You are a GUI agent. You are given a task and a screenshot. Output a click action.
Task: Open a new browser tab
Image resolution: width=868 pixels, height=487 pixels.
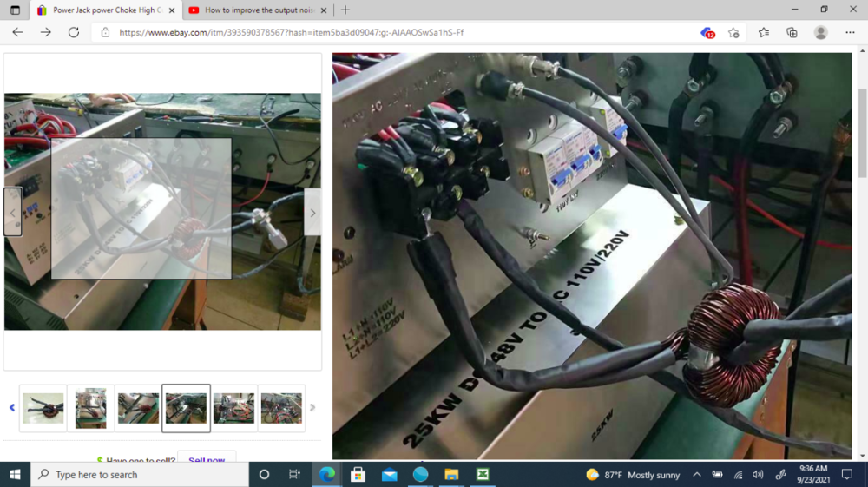pyautogui.click(x=345, y=10)
